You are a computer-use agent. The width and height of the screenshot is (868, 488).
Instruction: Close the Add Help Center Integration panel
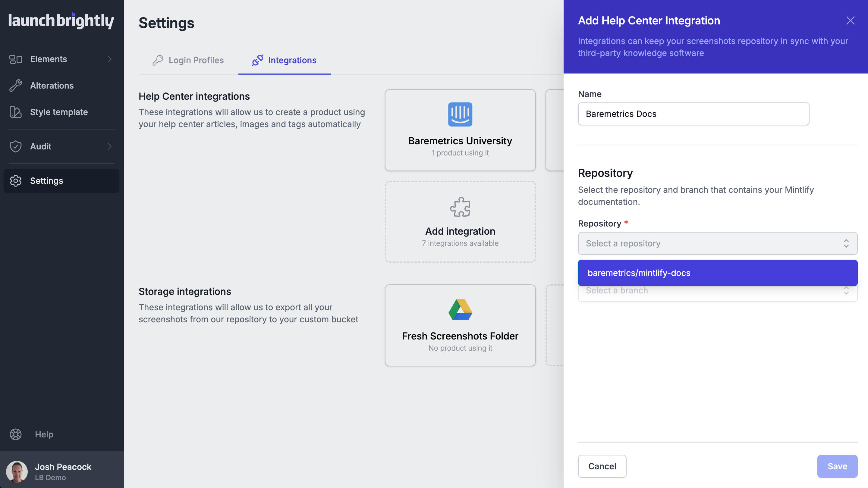click(850, 20)
